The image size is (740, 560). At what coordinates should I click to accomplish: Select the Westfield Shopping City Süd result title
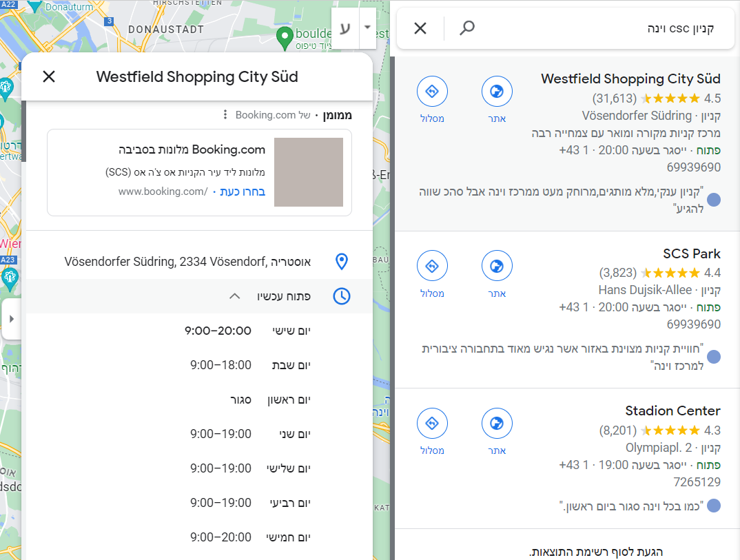coord(630,79)
